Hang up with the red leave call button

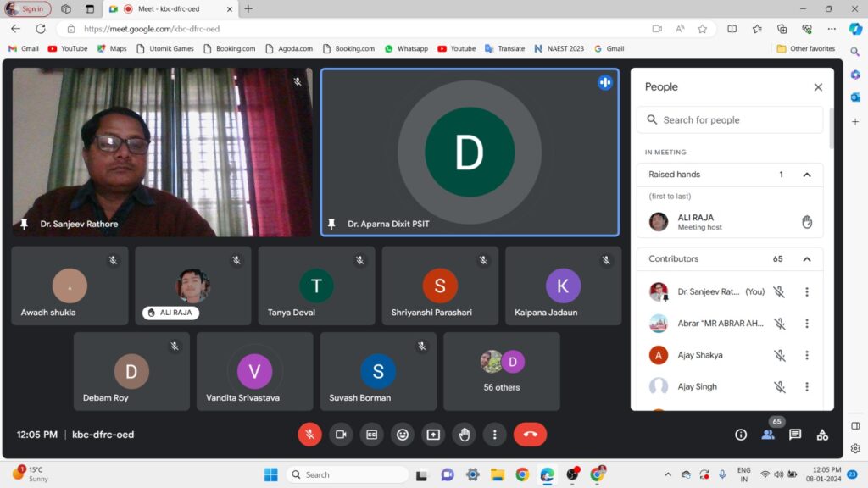(530, 435)
